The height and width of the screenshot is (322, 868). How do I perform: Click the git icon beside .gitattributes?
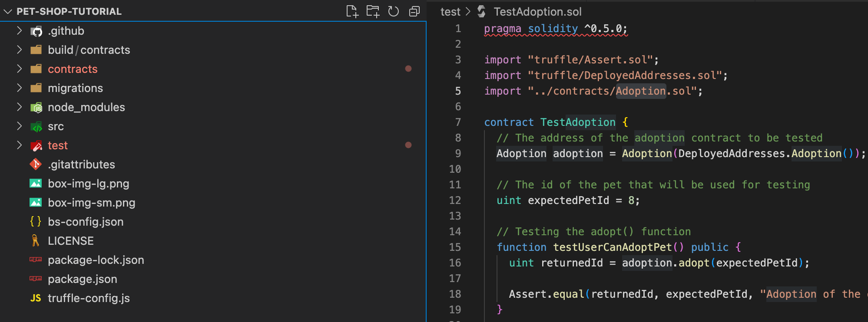(36, 164)
